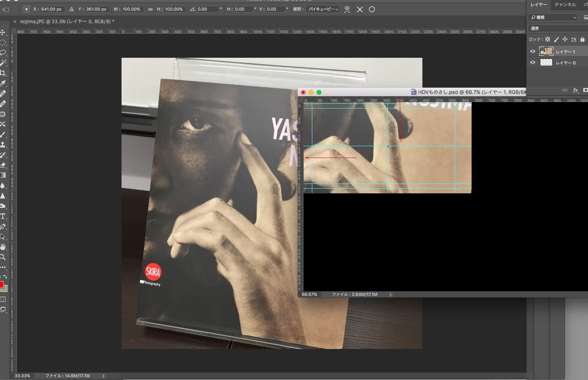Click the vertical skew V field

[276, 9]
